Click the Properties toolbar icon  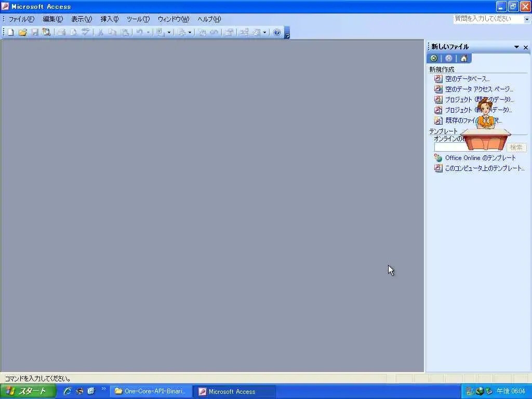pos(229,32)
